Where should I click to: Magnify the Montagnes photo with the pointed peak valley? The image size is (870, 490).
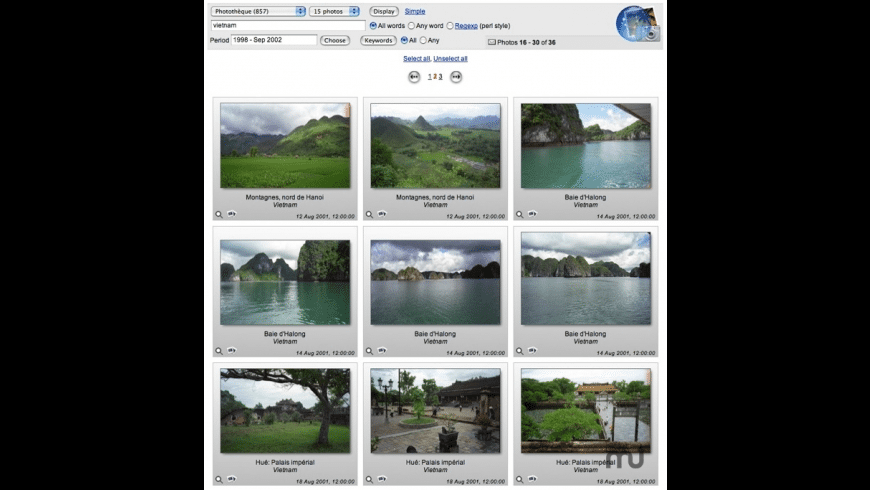click(369, 214)
